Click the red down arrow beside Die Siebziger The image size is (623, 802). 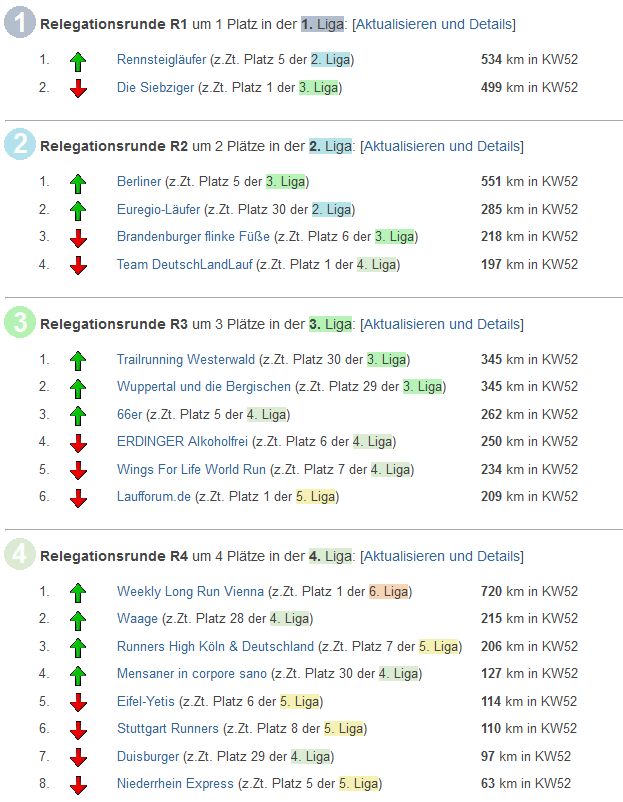pyautogui.click(x=78, y=88)
